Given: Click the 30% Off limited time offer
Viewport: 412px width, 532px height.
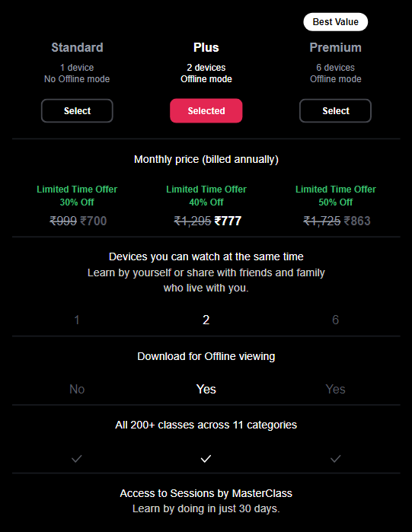Looking at the screenshot, I should coord(77,202).
